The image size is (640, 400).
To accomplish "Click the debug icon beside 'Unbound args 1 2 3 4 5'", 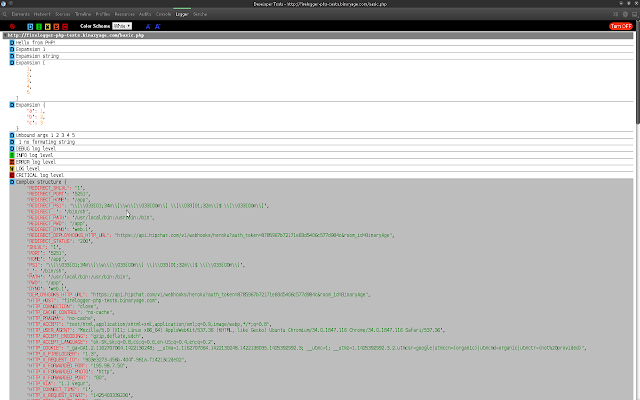I will [x=12, y=135].
